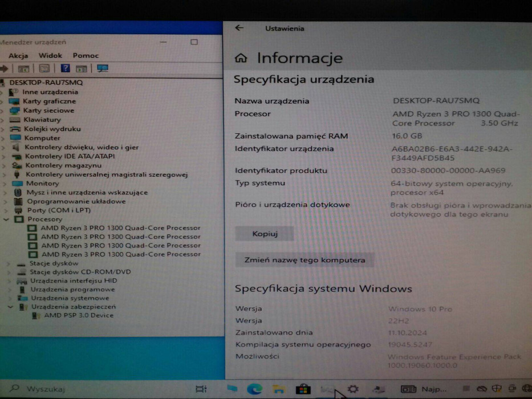Viewport: 532px width, 399px height.
Task: Open Task View from the taskbar
Action: (201, 389)
